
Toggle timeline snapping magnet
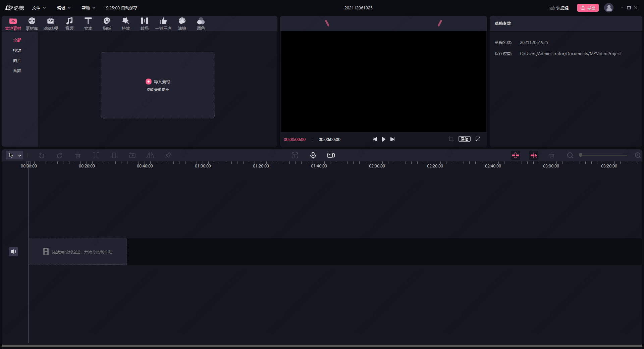pos(516,155)
